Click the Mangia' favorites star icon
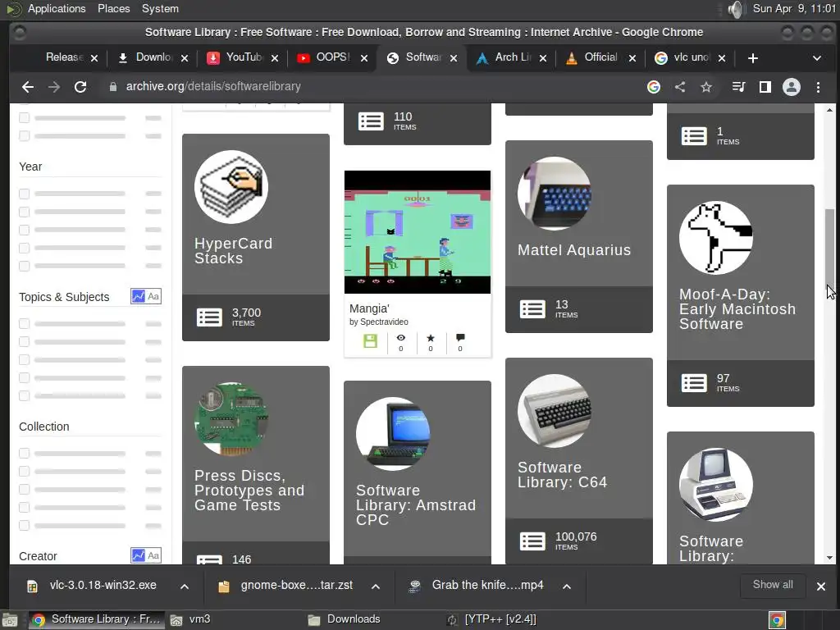The height and width of the screenshot is (630, 840). point(431,338)
